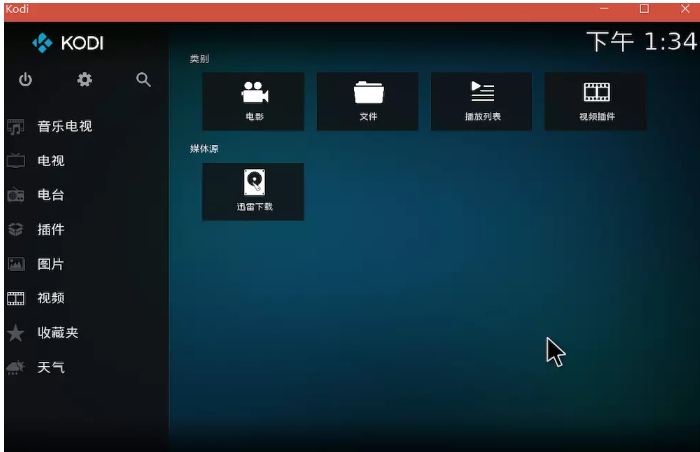The image size is (700, 452).
Task: Click the KODI logo
Action: [x=68, y=43]
